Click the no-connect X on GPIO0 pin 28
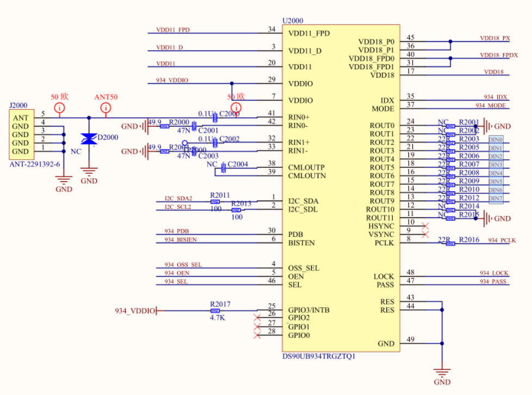 pos(257,335)
